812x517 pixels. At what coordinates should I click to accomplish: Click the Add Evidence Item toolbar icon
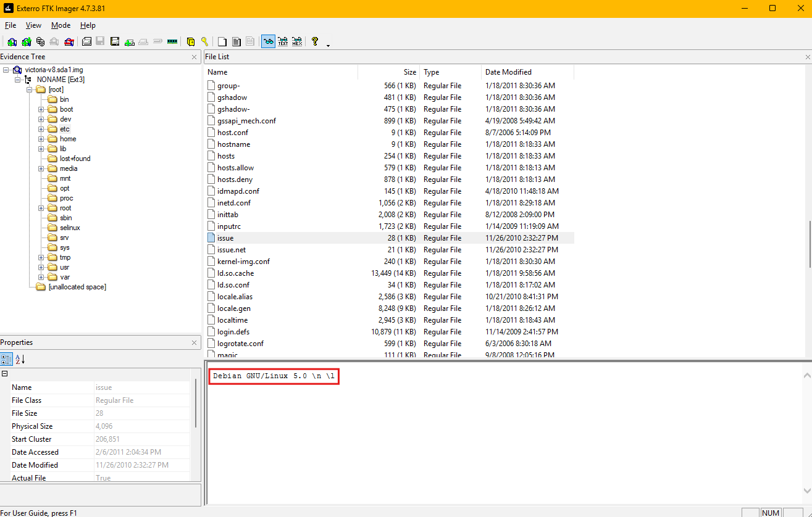12,42
